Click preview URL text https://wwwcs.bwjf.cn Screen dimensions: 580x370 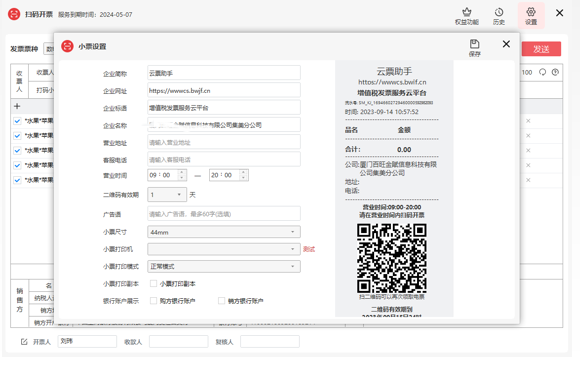tap(392, 82)
